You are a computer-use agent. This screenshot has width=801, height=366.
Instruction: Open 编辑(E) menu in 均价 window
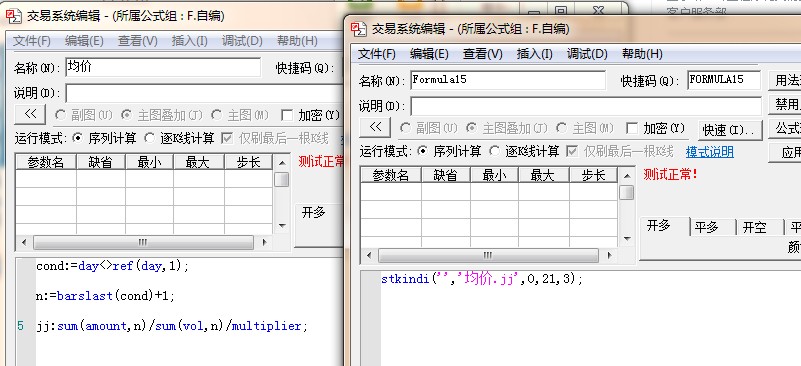(84, 41)
